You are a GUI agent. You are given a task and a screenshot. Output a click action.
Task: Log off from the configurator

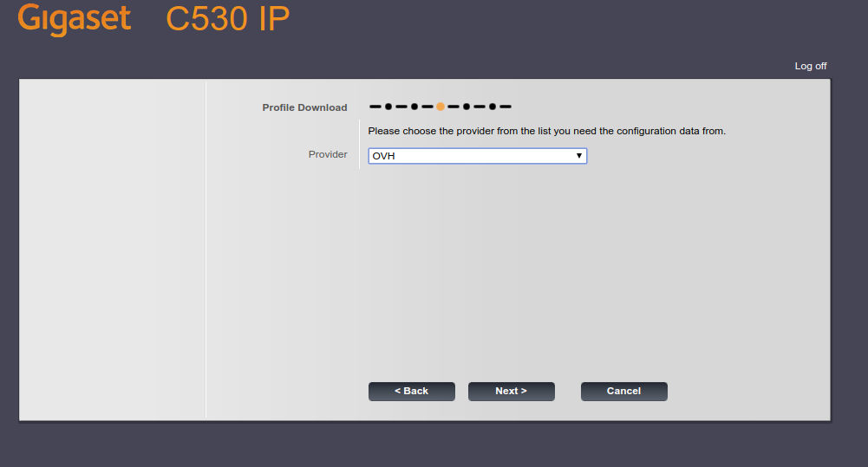point(810,66)
